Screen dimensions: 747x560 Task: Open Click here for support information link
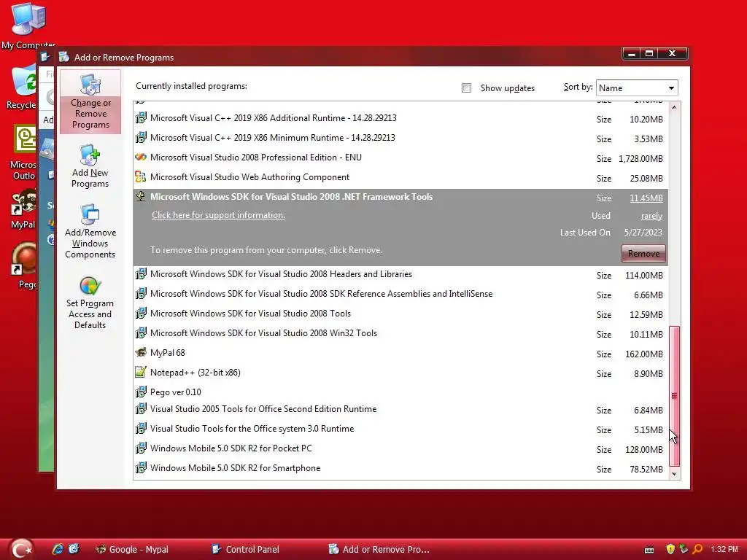tap(218, 215)
